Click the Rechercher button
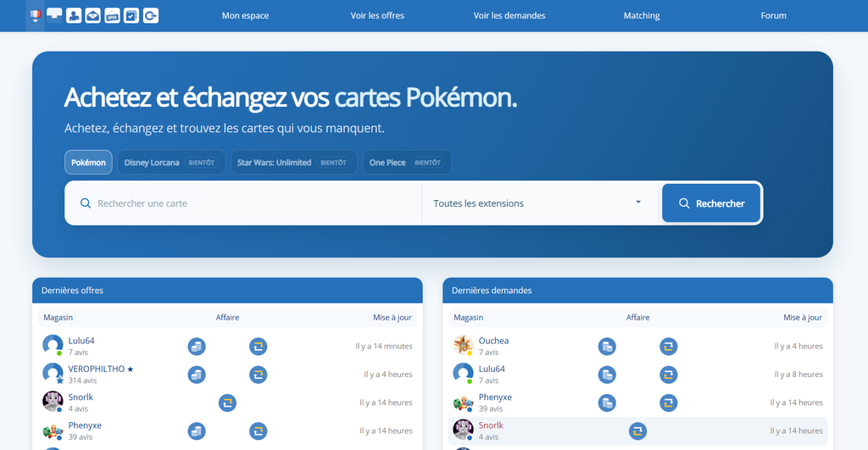The width and height of the screenshot is (868, 450). pos(711,203)
